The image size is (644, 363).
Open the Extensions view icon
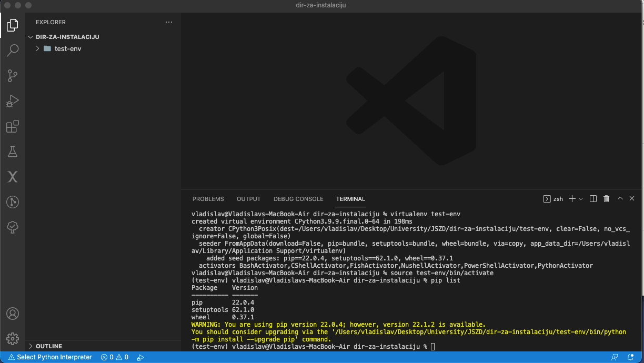coord(13,126)
